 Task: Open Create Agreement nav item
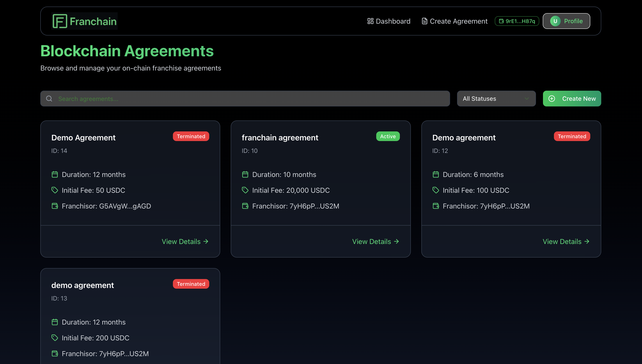click(x=454, y=21)
